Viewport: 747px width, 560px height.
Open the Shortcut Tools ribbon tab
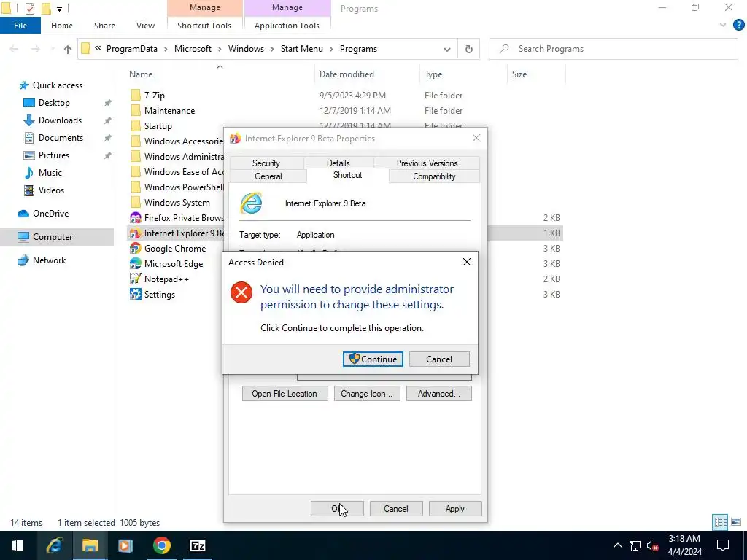pos(204,26)
